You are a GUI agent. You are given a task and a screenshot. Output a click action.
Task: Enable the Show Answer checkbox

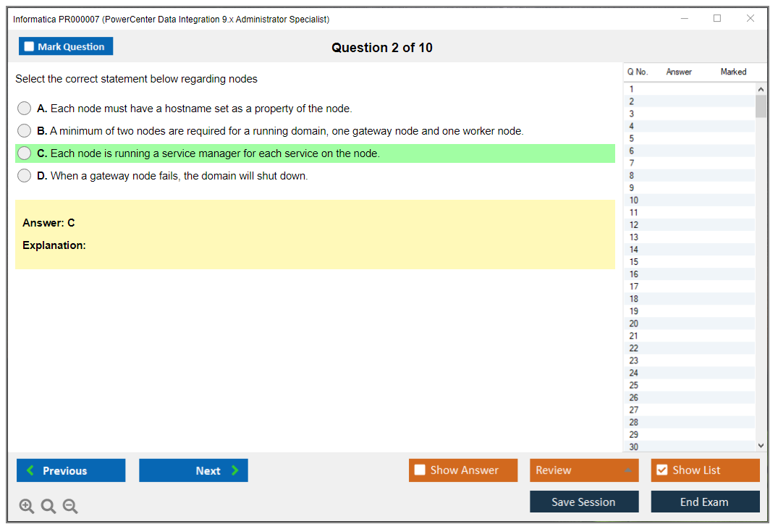pos(420,470)
